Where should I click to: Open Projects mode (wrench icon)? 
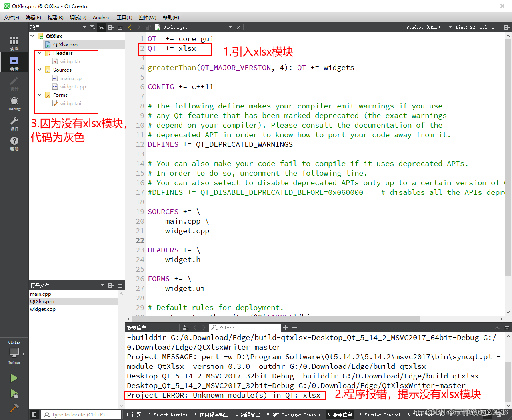pos(14,123)
